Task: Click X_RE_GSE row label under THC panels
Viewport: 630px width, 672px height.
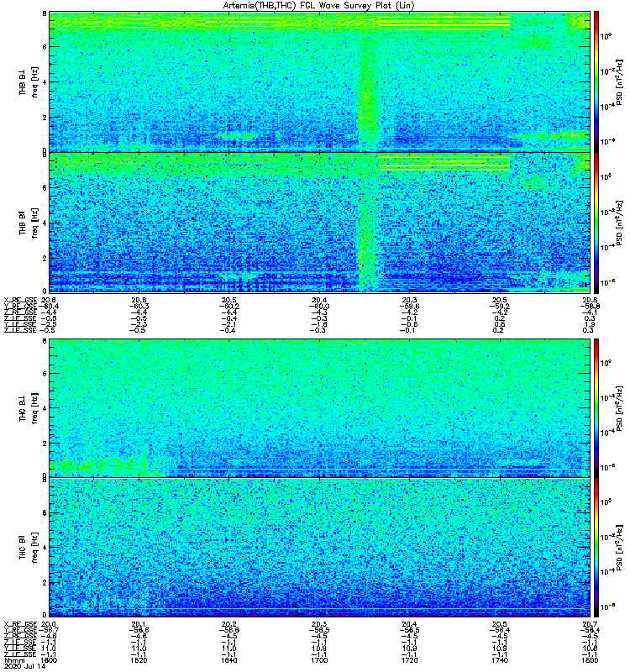Action: point(20,624)
